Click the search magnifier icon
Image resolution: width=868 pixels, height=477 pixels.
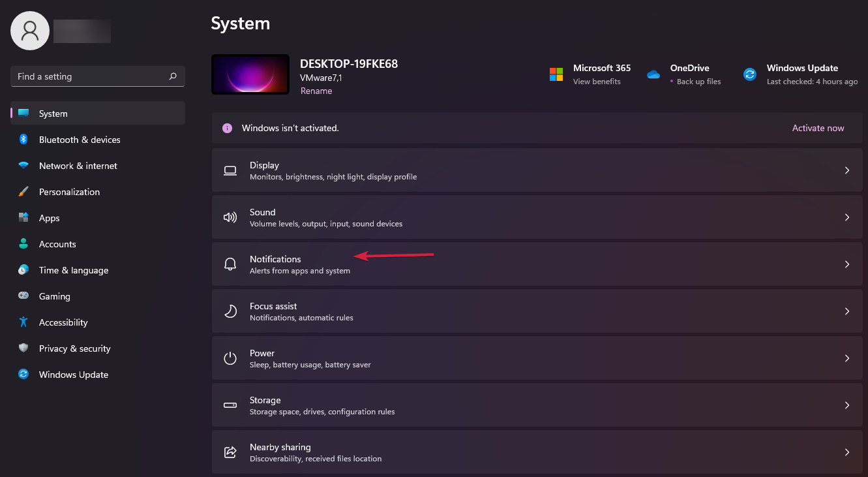[x=173, y=76]
